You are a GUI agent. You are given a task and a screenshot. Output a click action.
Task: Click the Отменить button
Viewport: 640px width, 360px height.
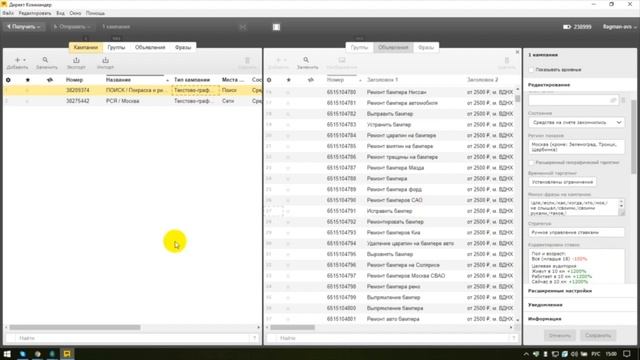click(x=560, y=336)
